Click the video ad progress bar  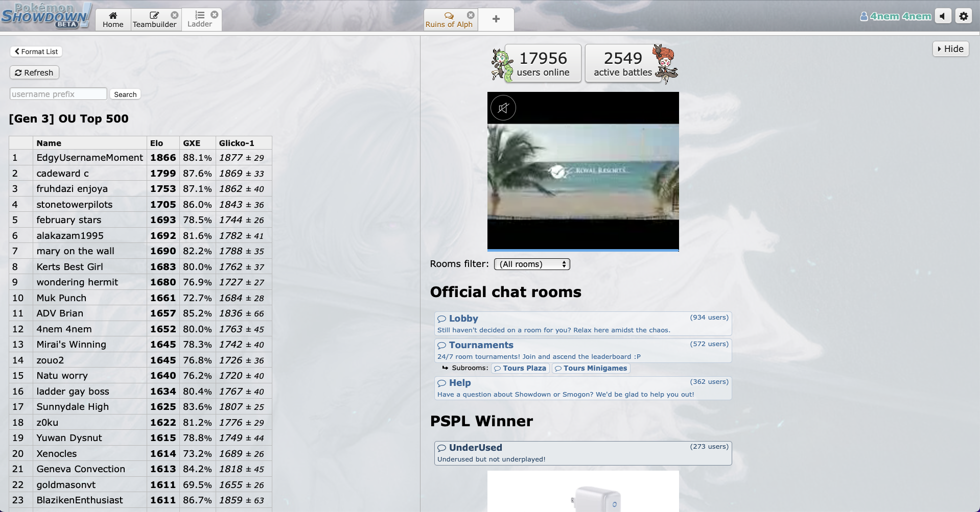point(582,250)
